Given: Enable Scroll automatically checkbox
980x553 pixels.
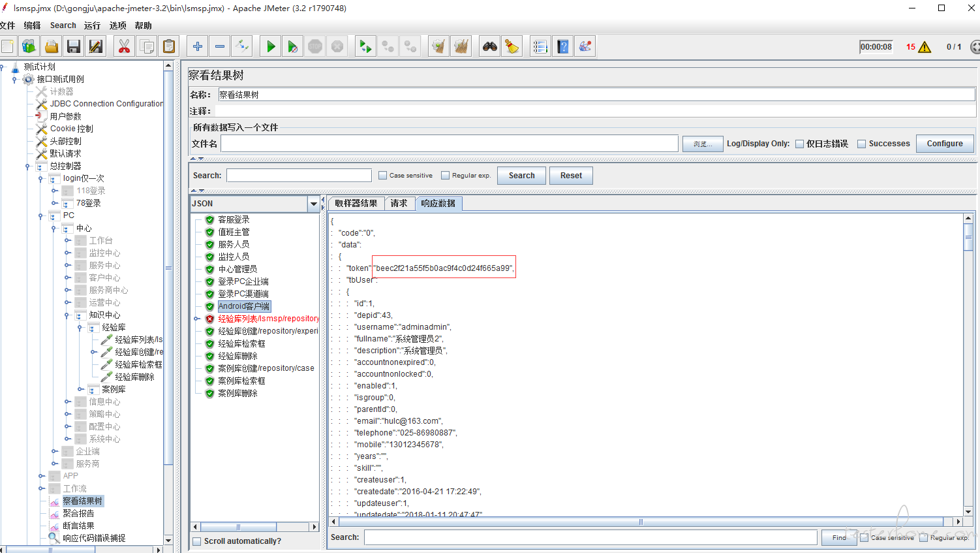Looking at the screenshot, I should point(197,541).
